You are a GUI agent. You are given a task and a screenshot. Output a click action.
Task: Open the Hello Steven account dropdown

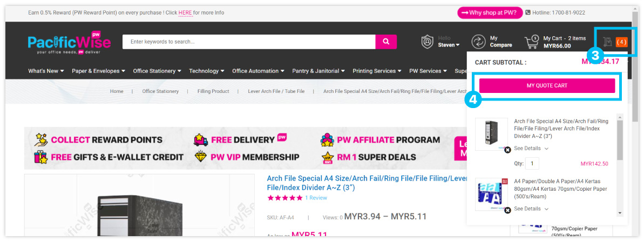(449, 42)
